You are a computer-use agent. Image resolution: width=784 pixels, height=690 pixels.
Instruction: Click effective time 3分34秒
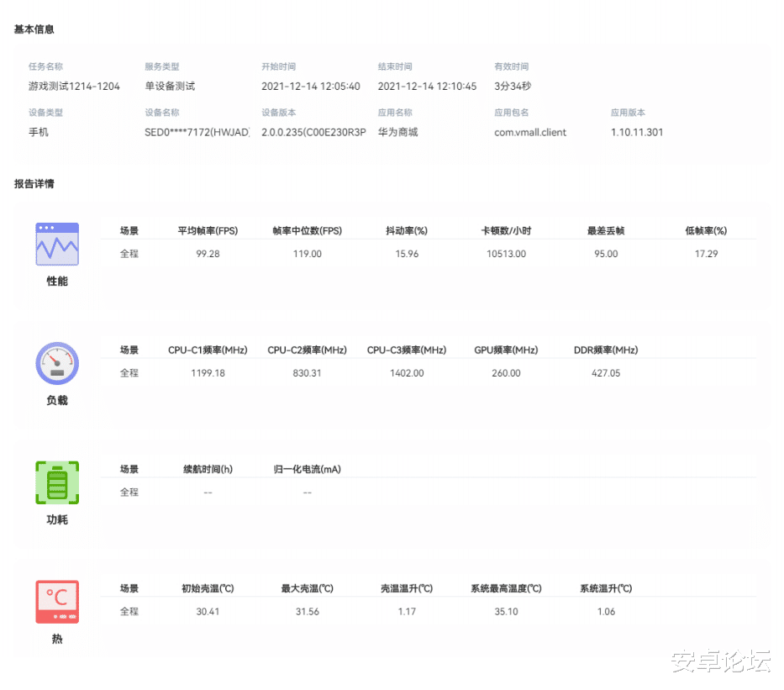(x=513, y=86)
